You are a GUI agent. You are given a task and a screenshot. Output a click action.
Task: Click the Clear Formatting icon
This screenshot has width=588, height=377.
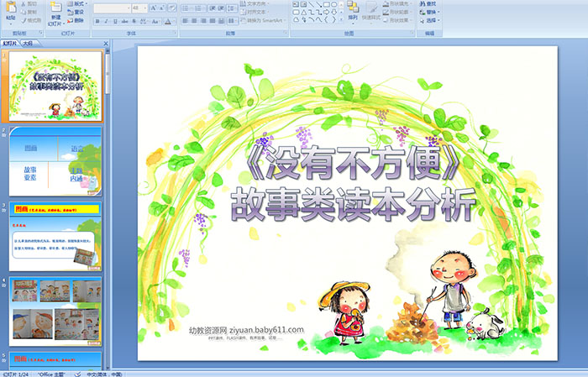tap(172, 8)
